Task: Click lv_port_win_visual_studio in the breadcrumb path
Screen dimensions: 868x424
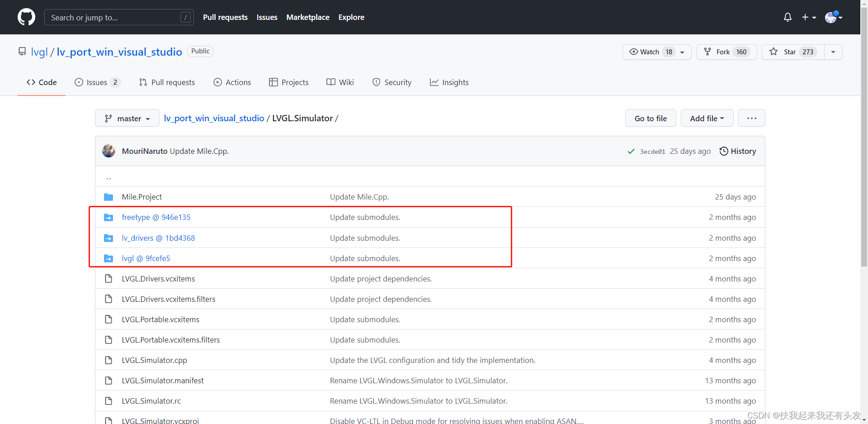Action: [214, 118]
